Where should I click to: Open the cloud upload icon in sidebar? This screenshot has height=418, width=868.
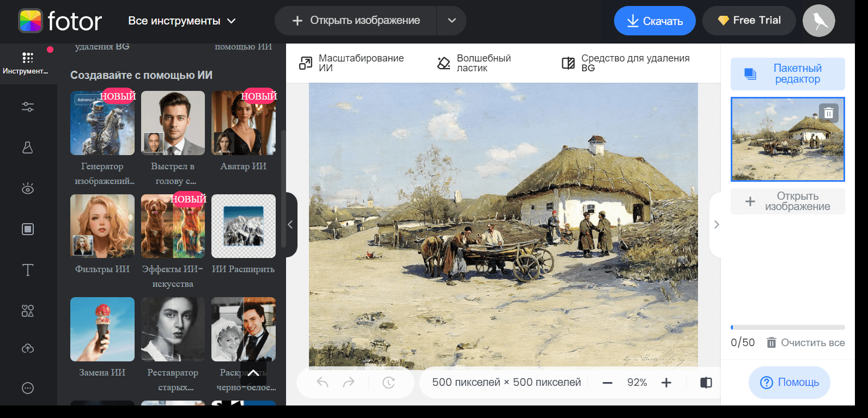28,348
